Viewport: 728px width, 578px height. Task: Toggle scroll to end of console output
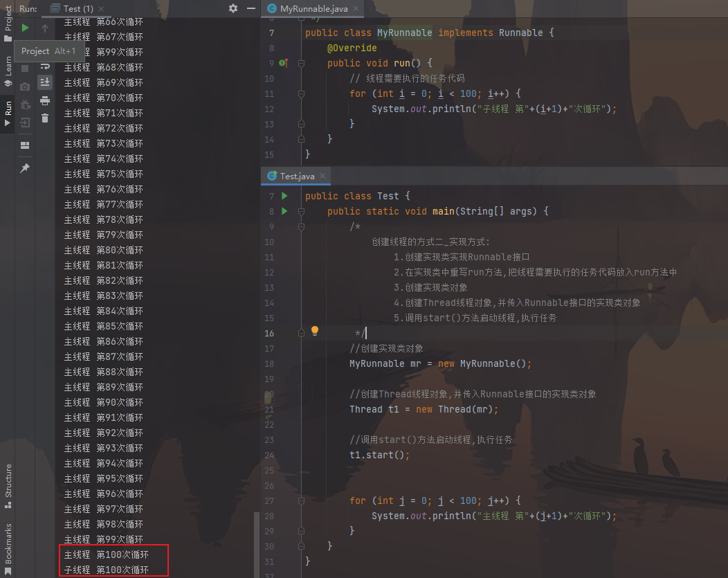click(45, 82)
